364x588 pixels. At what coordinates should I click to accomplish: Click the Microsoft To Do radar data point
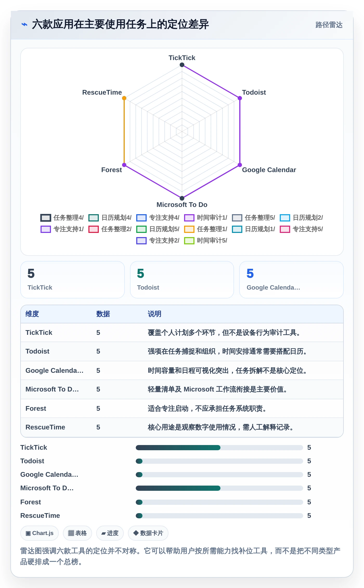tap(182, 198)
